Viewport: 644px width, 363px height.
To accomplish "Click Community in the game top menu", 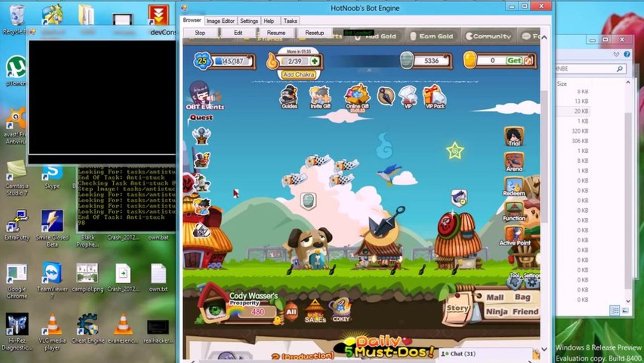I will click(487, 36).
